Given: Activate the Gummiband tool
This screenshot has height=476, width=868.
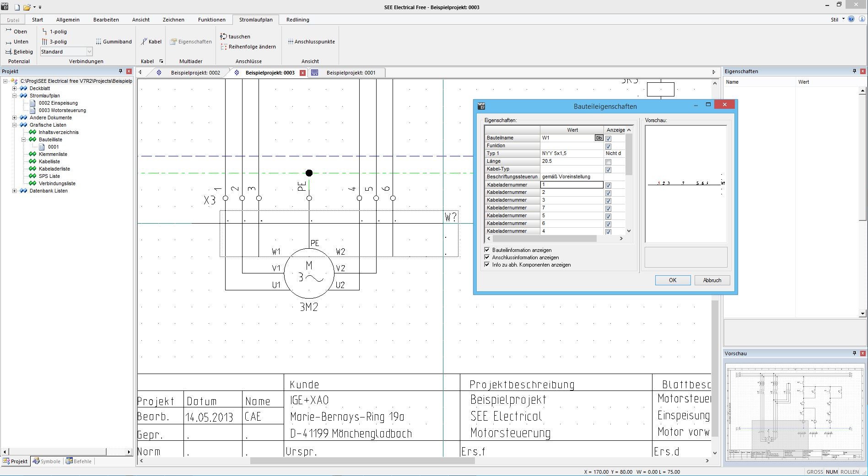Looking at the screenshot, I should tap(113, 42).
